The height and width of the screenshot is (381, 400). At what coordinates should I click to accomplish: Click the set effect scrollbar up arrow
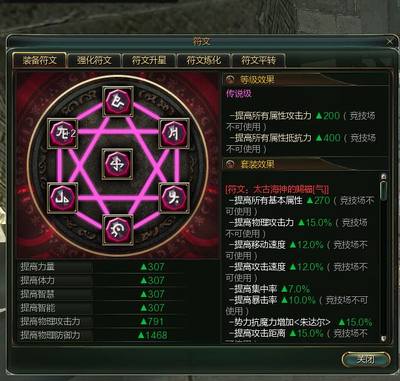pos(384,176)
